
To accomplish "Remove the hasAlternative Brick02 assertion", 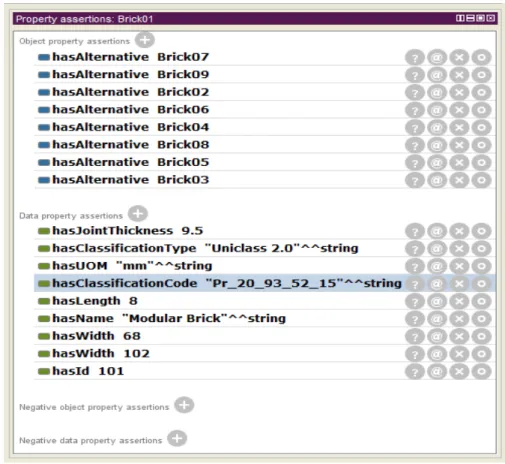I will click(459, 92).
